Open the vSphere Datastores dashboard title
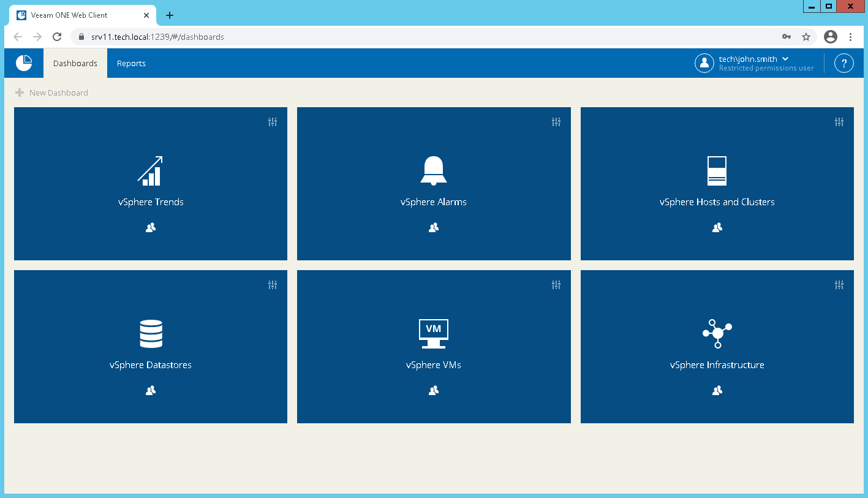Screen dimensions: 868x498 pyautogui.click(x=151, y=365)
